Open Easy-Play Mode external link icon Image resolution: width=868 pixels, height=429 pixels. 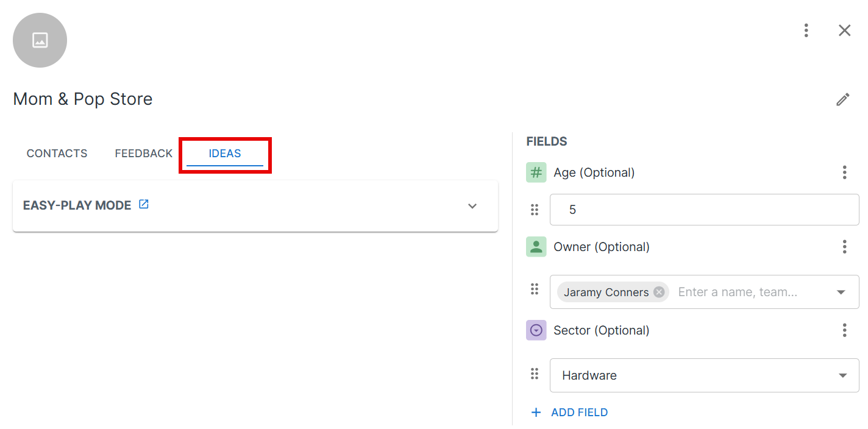[x=144, y=204]
